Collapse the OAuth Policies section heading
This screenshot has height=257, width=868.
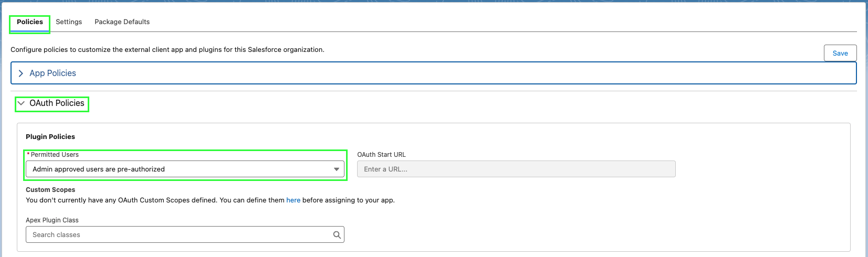click(x=57, y=103)
